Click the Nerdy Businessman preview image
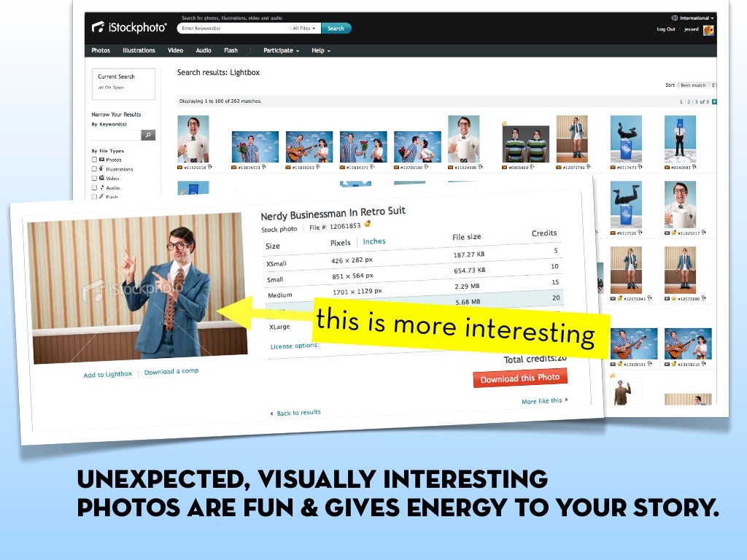 point(137,287)
